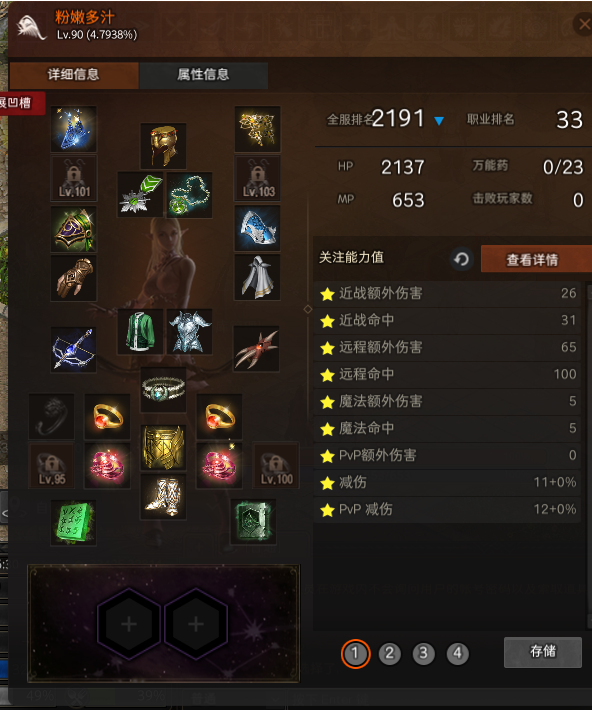Select preset number 3
592x710 pixels.
pyautogui.click(x=423, y=653)
